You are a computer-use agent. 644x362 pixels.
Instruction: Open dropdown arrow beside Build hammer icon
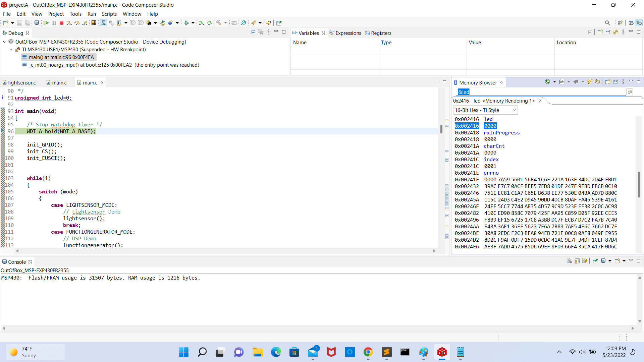tap(225, 23)
